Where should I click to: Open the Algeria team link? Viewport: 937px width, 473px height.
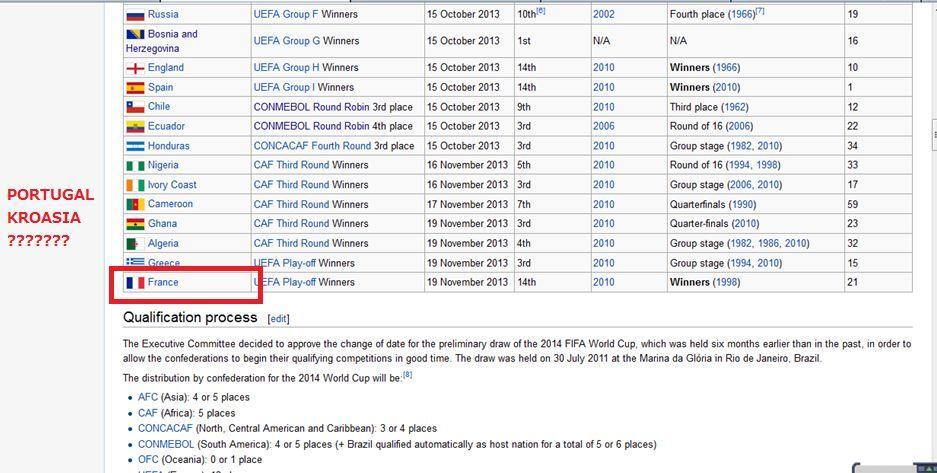(163, 243)
